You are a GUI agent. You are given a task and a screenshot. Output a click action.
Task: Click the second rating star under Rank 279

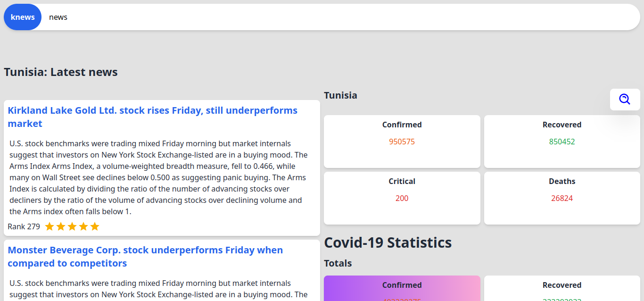click(61, 227)
